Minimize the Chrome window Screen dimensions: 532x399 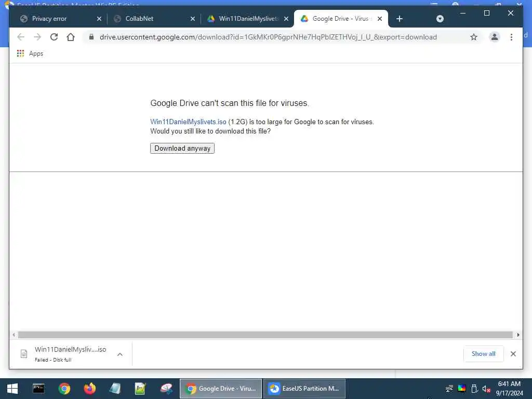coord(463,13)
